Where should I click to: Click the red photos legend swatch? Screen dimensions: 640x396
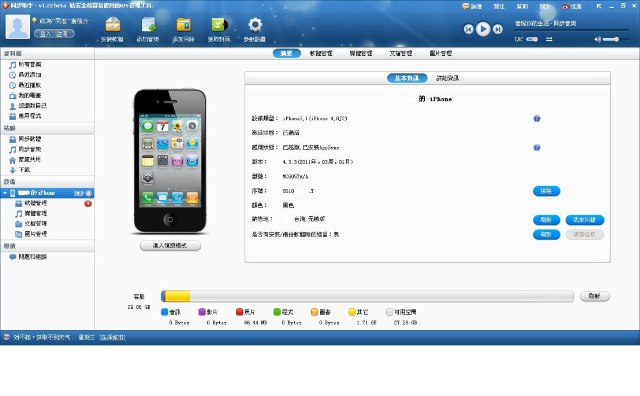[x=240, y=312]
